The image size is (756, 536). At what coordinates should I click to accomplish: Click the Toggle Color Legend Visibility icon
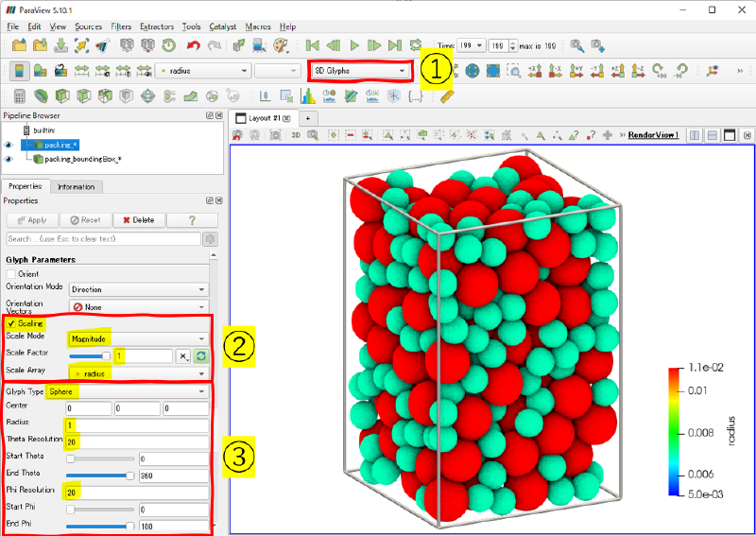click(17, 70)
